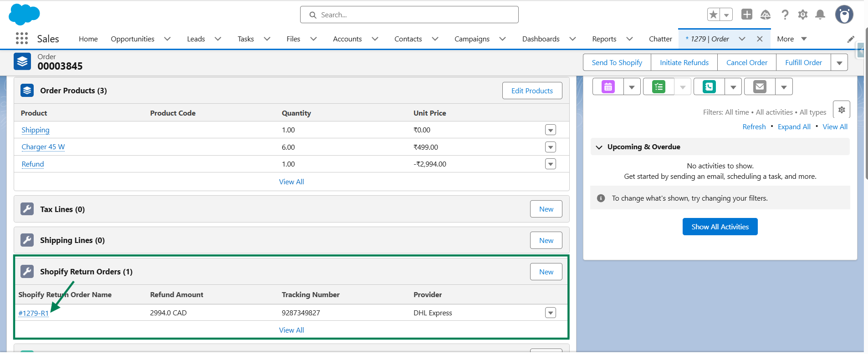Click Expand All in activity timeline
Image resolution: width=868 pixels, height=354 pixels.
point(794,127)
